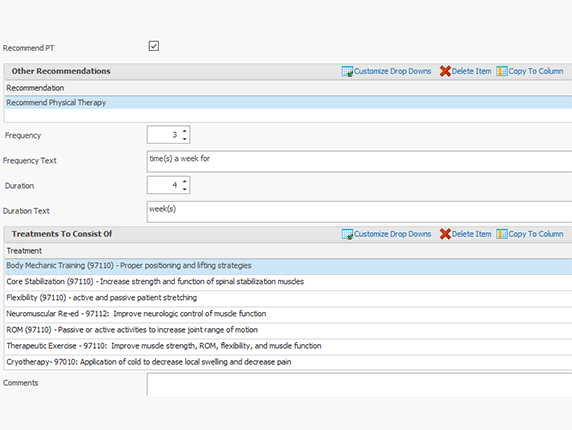Select ROM (97110) treatment row

point(288,330)
